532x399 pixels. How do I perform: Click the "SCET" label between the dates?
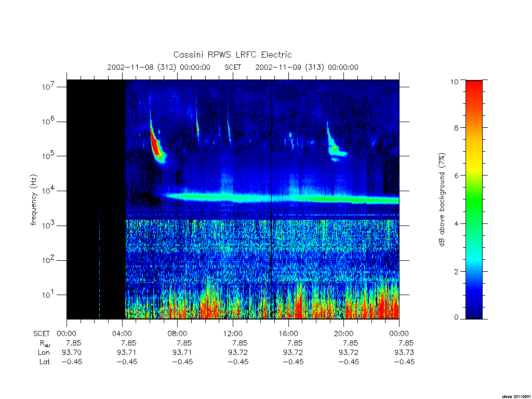coord(233,67)
